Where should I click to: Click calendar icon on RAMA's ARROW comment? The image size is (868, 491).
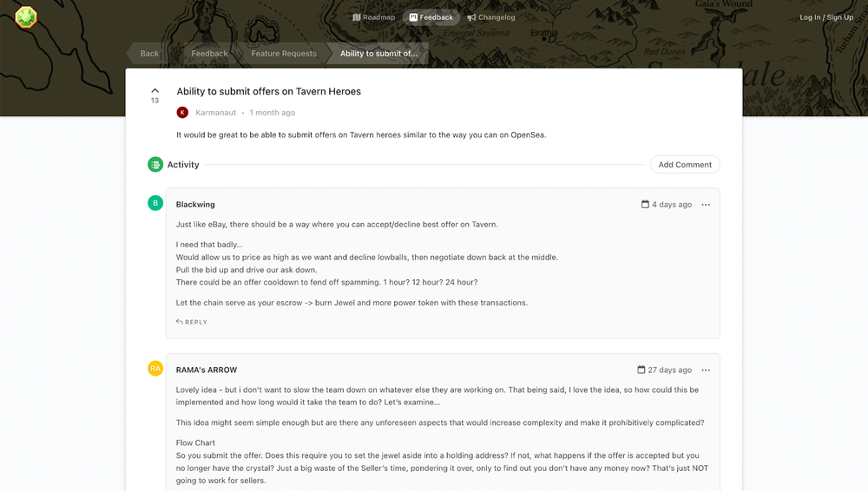(641, 370)
